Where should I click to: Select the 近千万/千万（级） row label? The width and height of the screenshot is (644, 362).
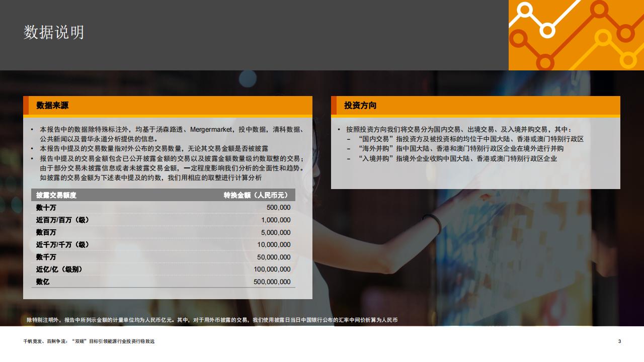pos(63,244)
